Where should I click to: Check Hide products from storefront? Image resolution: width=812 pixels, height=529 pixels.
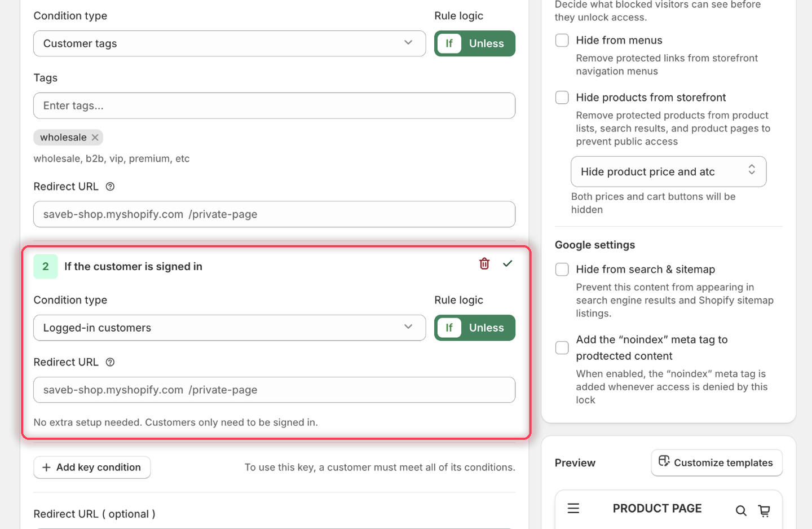pos(562,97)
